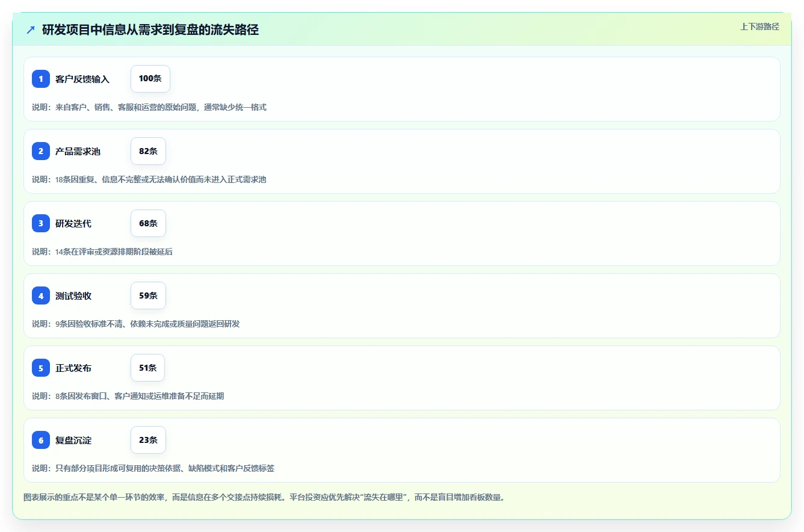Click the note about 只有部分项目形成可复用
The height and width of the screenshot is (532, 804).
(153, 468)
